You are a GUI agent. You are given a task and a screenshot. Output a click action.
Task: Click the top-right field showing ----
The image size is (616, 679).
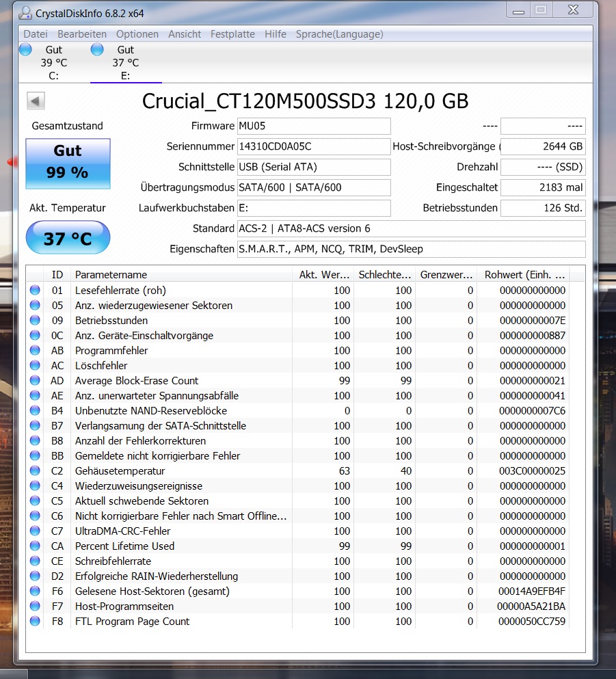point(543,126)
